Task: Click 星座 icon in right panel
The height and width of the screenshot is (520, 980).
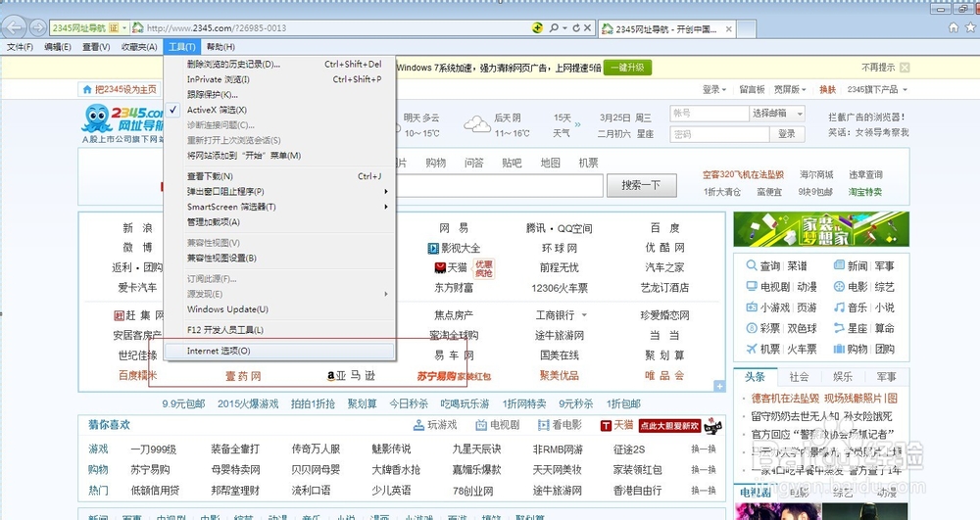Action: tap(839, 328)
